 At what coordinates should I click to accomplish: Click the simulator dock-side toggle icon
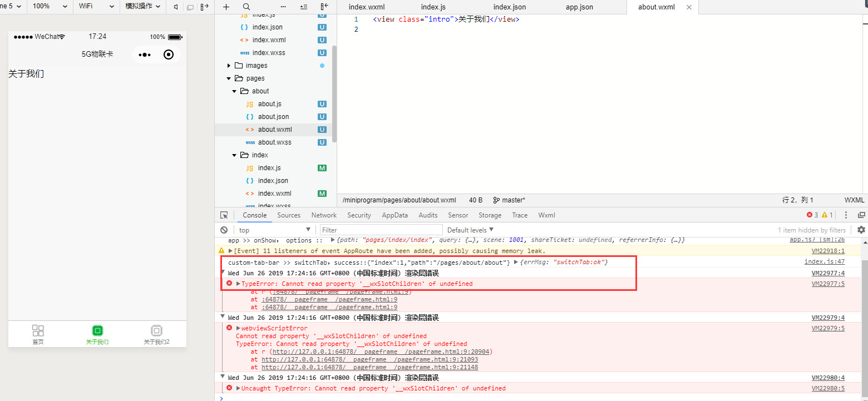coord(204,7)
